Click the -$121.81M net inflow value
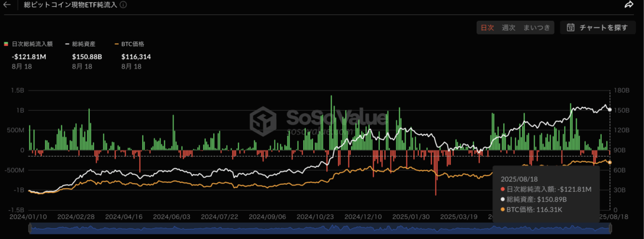The height and width of the screenshot is (239, 644). (x=29, y=57)
